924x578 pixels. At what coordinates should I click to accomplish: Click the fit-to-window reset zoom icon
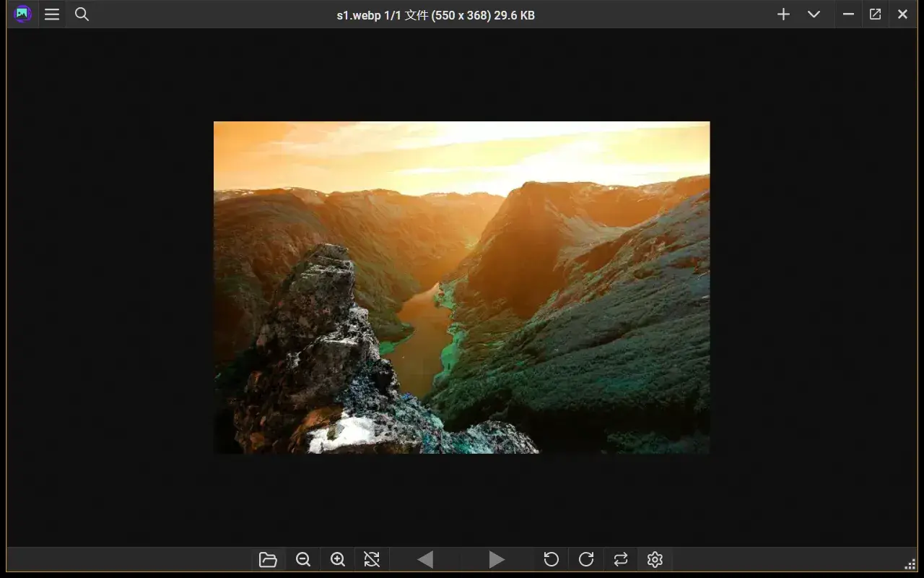372,559
